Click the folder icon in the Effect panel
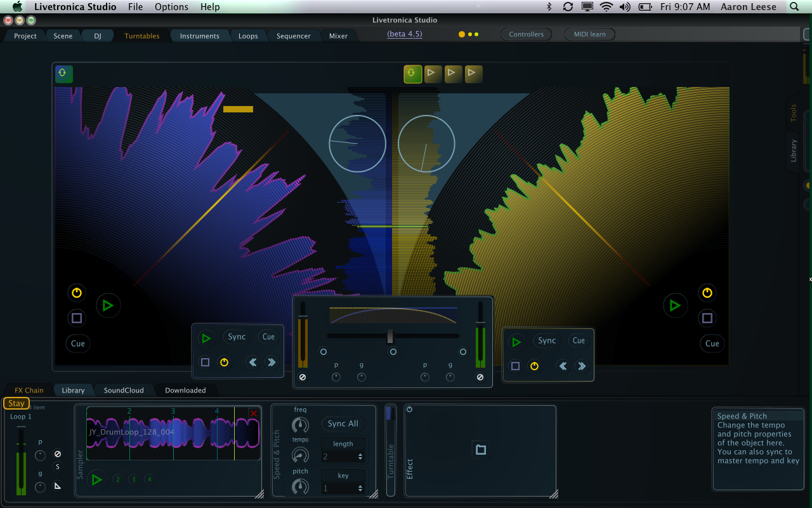This screenshot has height=508, width=812. click(481, 450)
